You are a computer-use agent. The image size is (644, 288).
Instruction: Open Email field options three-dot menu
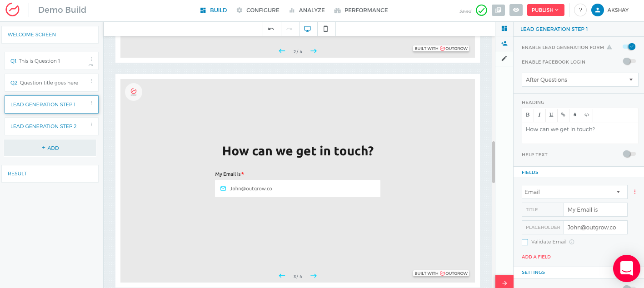pos(635,192)
